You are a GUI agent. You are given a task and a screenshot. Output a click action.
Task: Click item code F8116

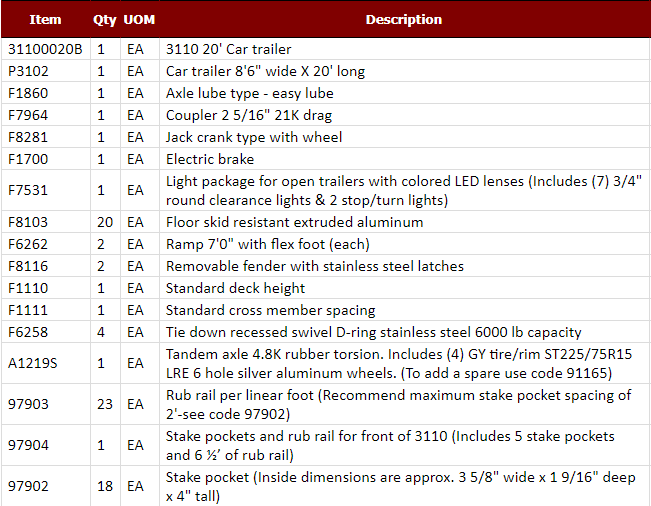pos(27,266)
